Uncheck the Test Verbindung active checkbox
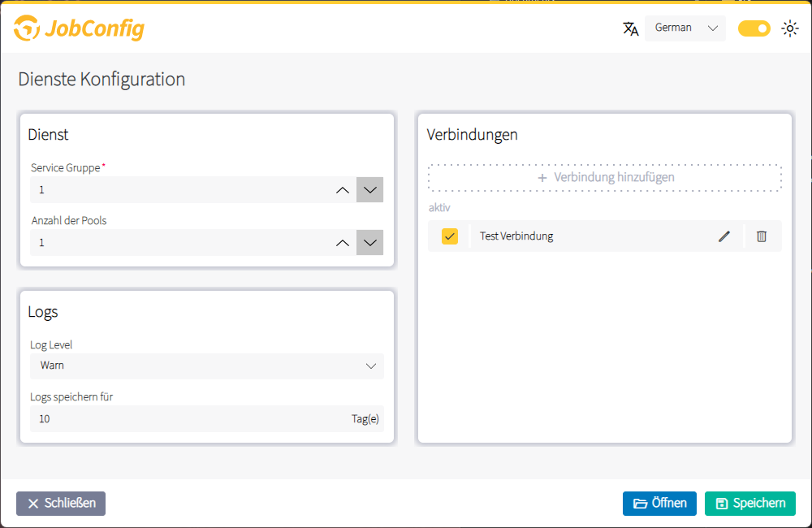The height and width of the screenshot is (528, 812). (450, 236)
